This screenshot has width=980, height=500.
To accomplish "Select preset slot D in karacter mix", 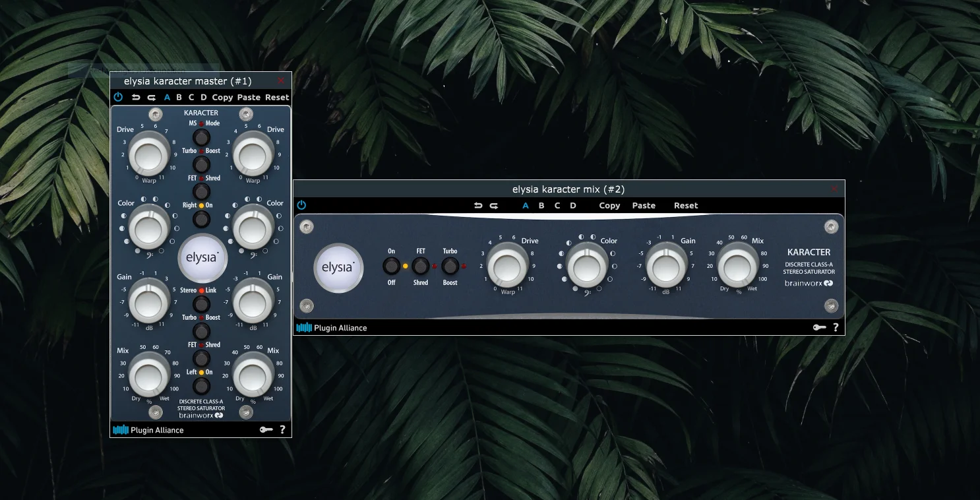I will [x=573, y=205].
